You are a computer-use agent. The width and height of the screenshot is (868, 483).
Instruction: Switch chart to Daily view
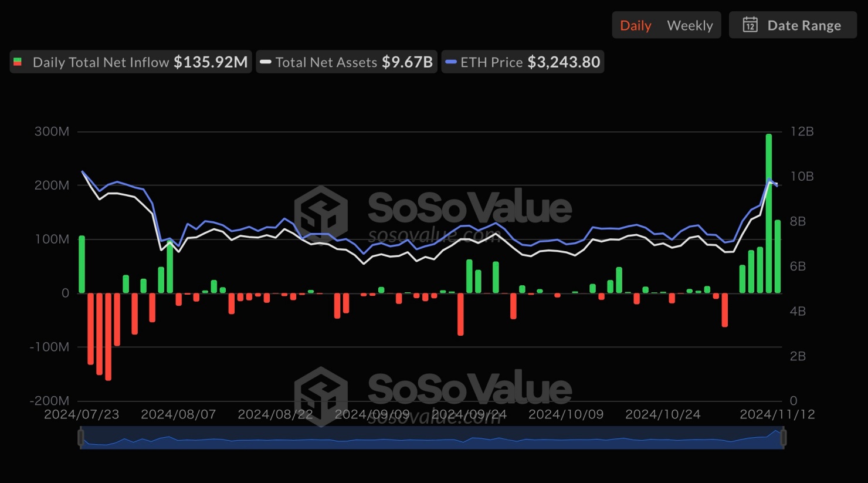[x=636, y=26]
